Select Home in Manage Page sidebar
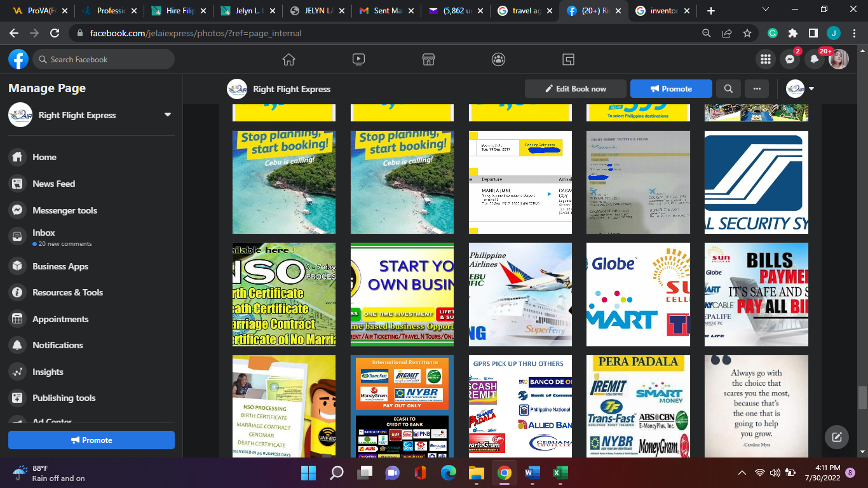Screen dimensions: 868x488 [91, 157]
